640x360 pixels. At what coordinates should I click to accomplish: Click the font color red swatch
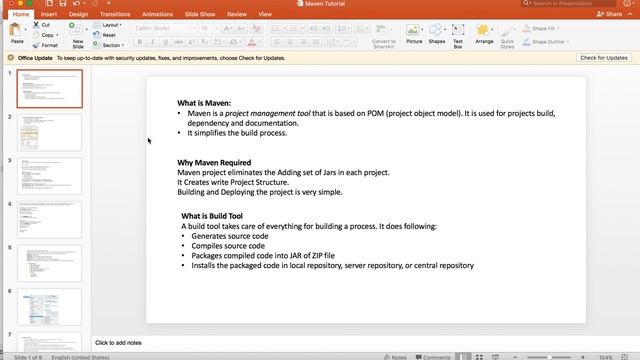coord(252,42)
